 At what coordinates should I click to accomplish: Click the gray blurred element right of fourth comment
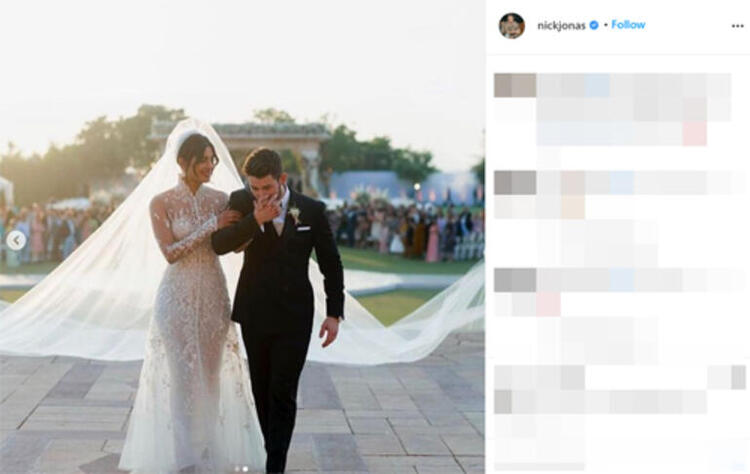pos(738,377)
